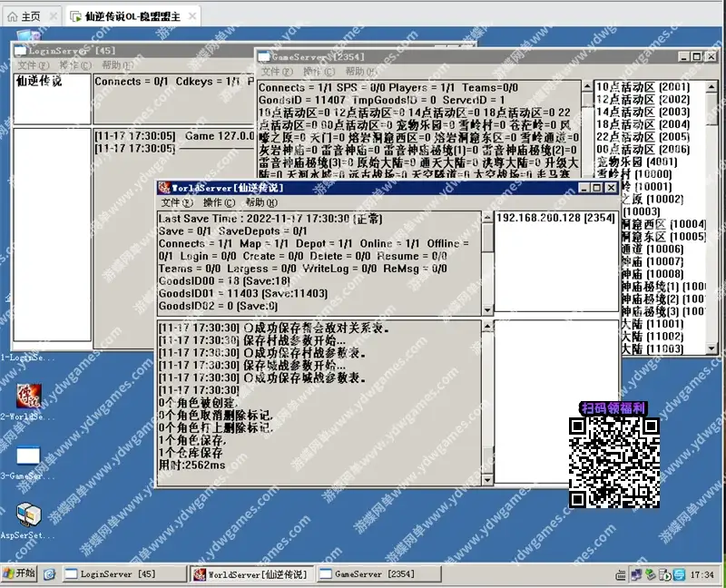Viewport: 726px width, 588px height.
Task: Select 10点活动区 [2001] in GameServer list
Action: pos(643,87)
